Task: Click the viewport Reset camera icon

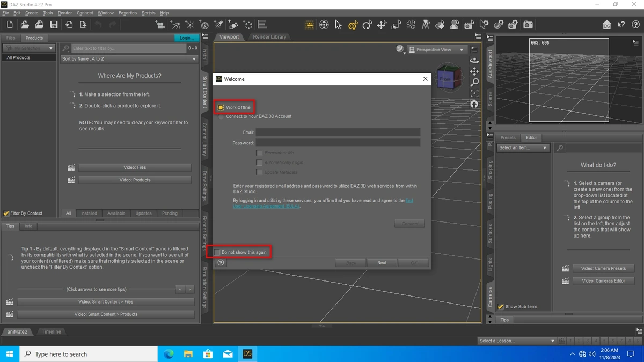Action: [474, 105]
